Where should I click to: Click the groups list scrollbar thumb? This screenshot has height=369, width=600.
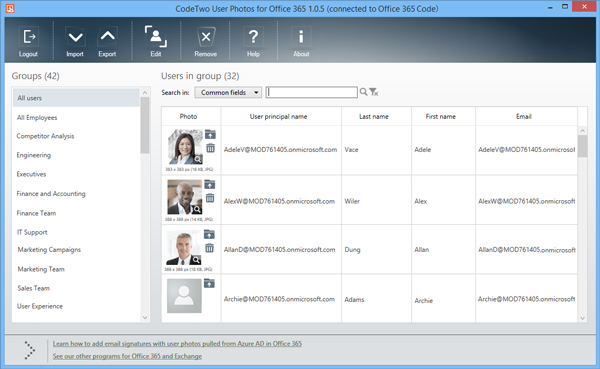pyautogui.click(x=145, y=125)
